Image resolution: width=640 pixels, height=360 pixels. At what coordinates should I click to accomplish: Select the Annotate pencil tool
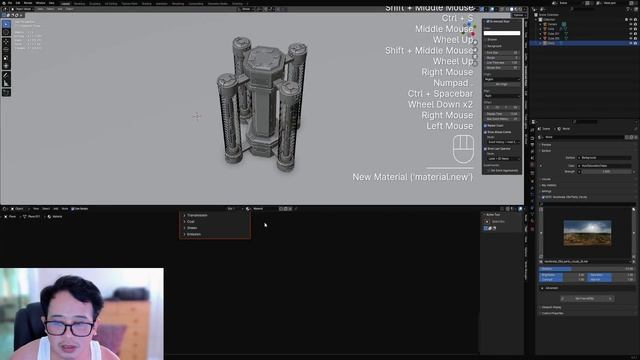click(x=6, y=76)
